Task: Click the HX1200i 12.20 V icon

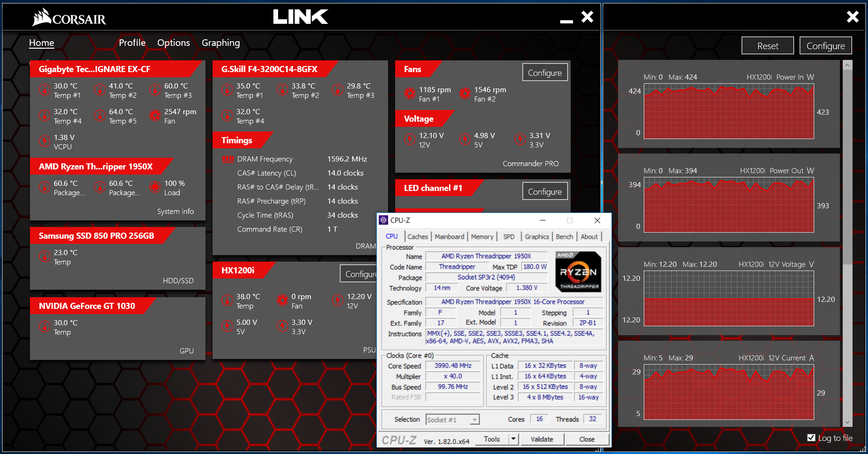Action: [338, 300]
